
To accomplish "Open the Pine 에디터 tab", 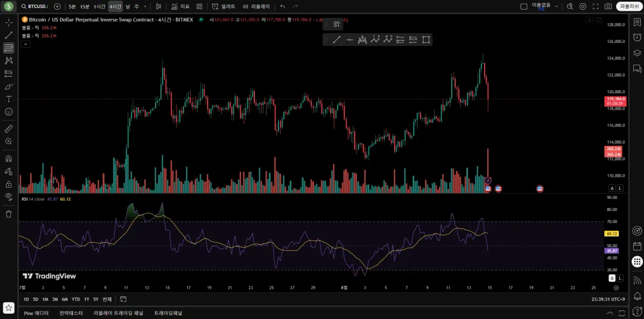I will tap(36, 313).
